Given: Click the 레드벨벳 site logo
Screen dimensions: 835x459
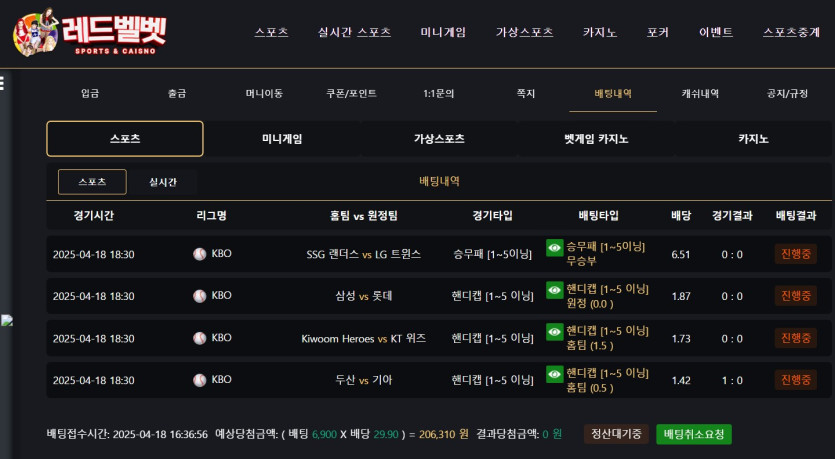Looking at the screenshot, I should (89, 32).
